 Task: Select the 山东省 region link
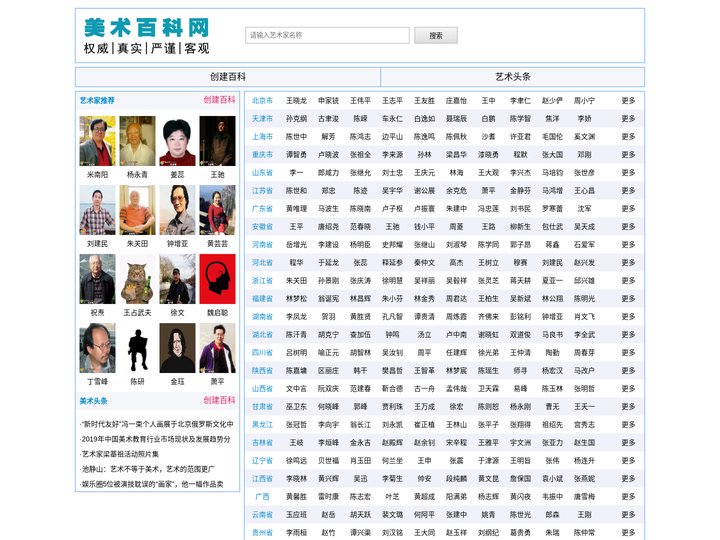tap(262, 173)
